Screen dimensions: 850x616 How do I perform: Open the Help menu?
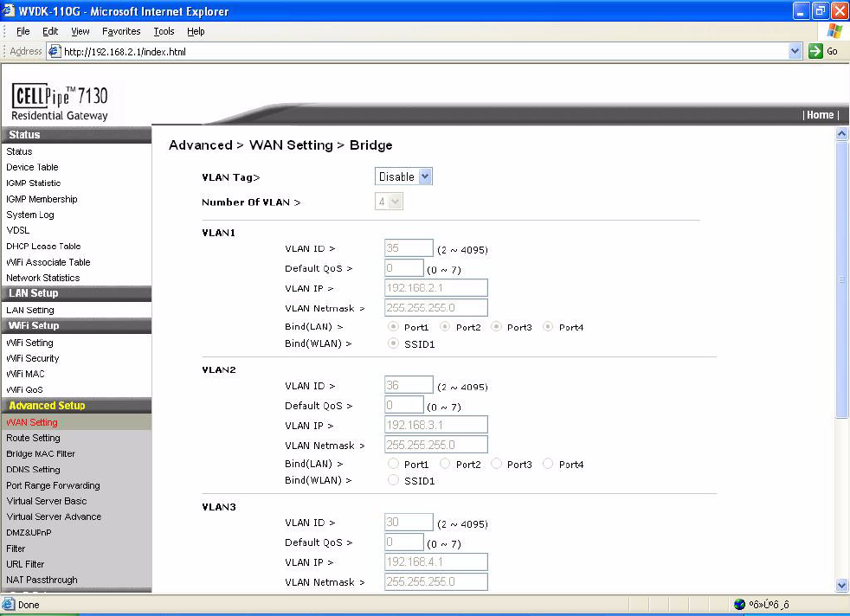point(196,31)
